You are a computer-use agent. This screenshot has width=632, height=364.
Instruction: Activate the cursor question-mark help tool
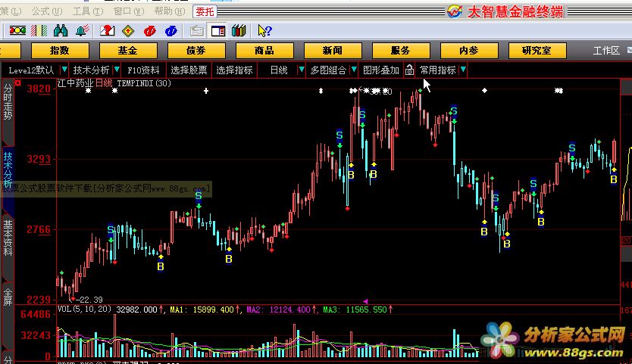tap(264, 30)
